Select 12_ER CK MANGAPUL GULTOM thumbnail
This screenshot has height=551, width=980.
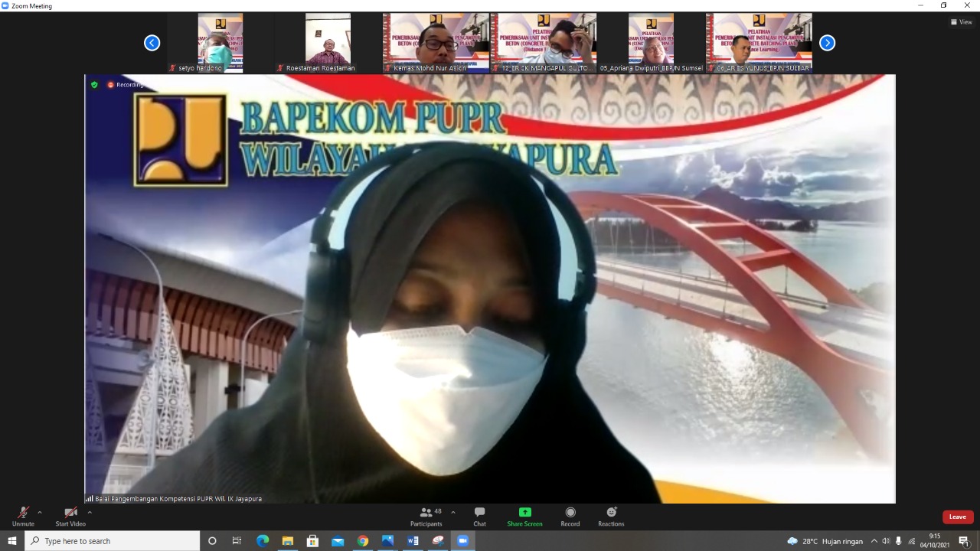(x=544, y=43)
